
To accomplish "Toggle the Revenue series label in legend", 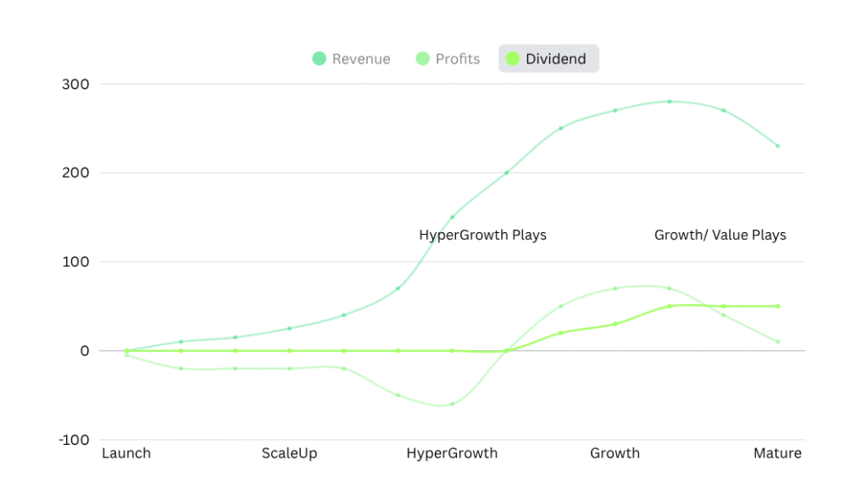I will [361, 59].
